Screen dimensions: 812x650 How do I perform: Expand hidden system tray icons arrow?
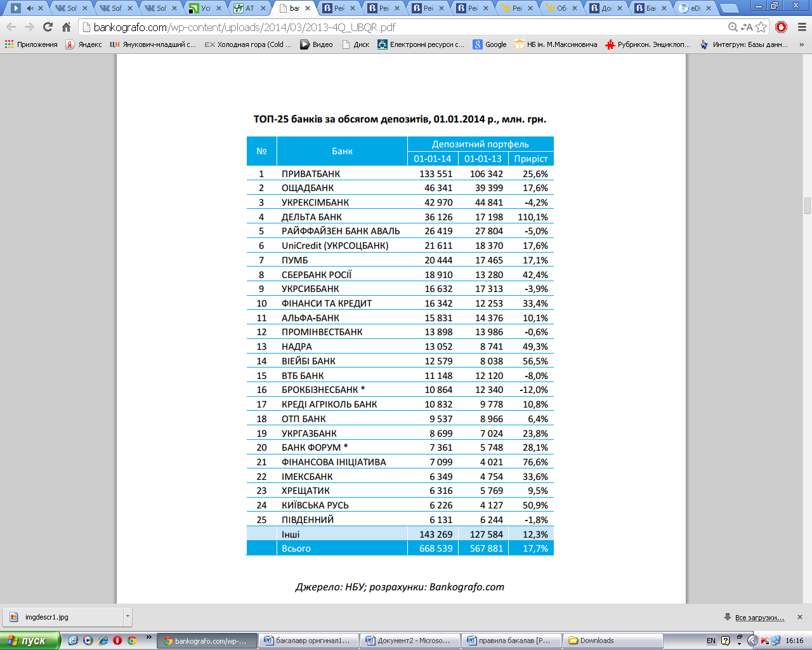click(x=752, y=640)
